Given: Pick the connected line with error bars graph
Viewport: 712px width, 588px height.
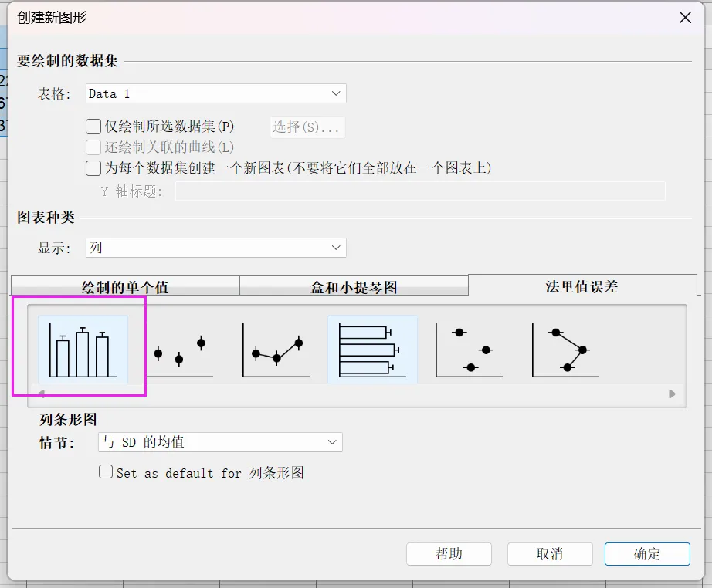Looking at the screenshot, I should tap(276, 350).
